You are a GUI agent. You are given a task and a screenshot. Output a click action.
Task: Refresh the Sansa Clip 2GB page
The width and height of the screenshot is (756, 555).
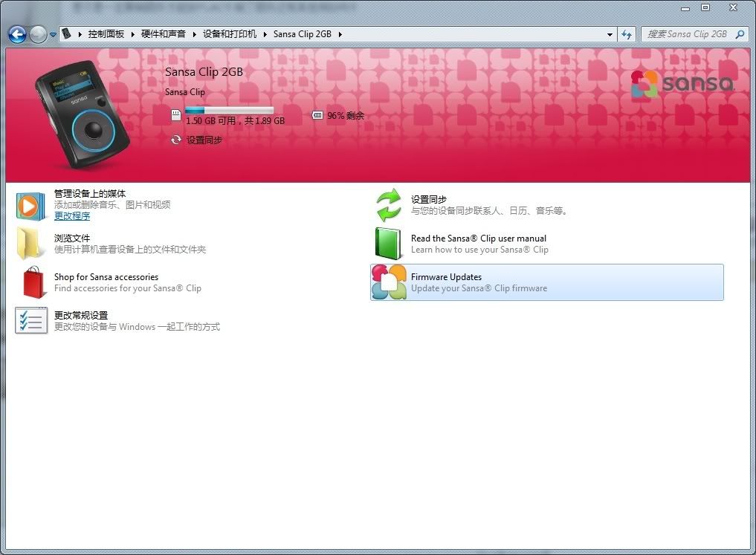(627, 34)
